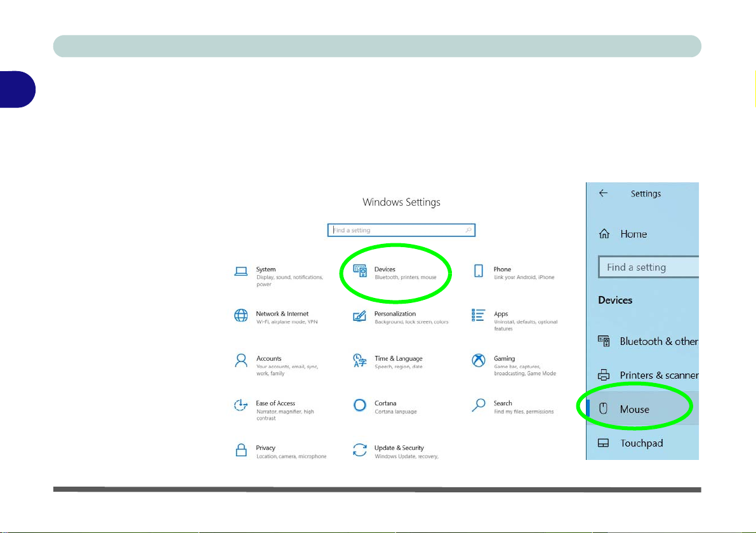This screenshot has height=533, width=756.
Task: Click 'Game bar, captures, broadcasting' description
Action: (x=524, y=370)
